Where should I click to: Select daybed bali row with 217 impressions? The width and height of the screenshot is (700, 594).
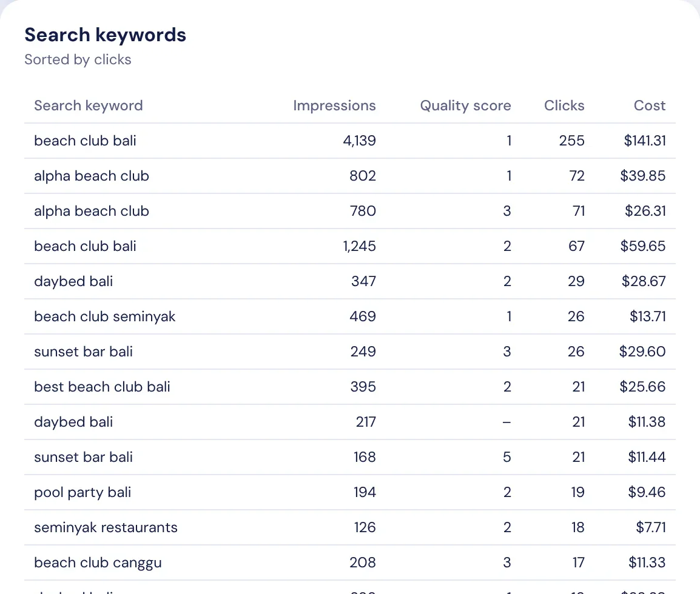pyautogui.click(x=350, y=422)
